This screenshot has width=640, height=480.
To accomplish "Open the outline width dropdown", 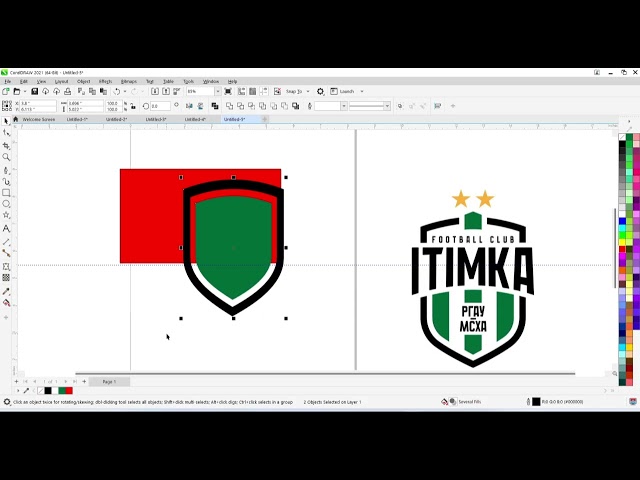I will [x=344, y=106].
